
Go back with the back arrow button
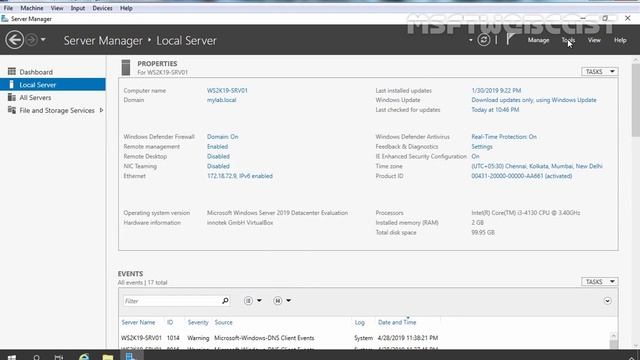tap(15, 40)
